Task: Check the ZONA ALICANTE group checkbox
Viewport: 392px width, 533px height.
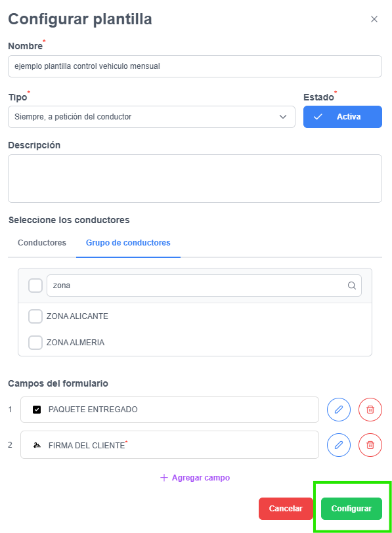Action: pyautogui.click(x=35, y=316)
